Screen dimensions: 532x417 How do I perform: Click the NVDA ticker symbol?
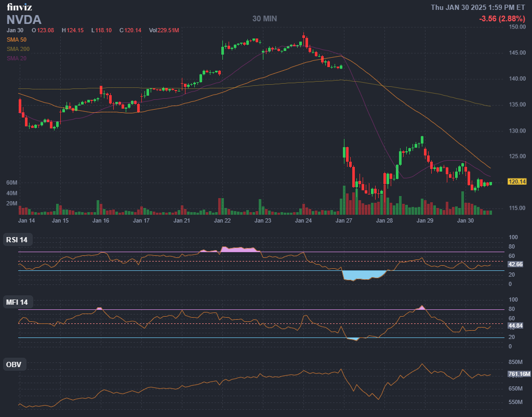(x=24, y=20)
